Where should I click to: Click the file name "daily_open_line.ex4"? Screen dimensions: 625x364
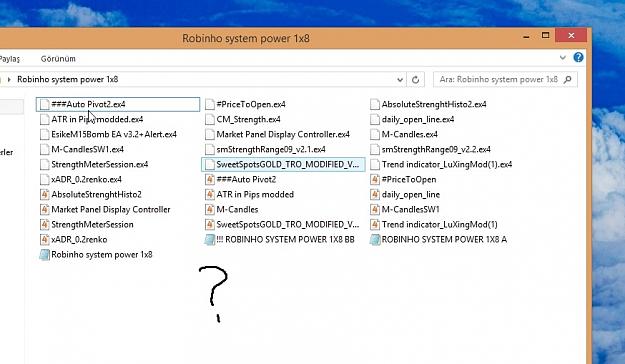pos(418,120)
